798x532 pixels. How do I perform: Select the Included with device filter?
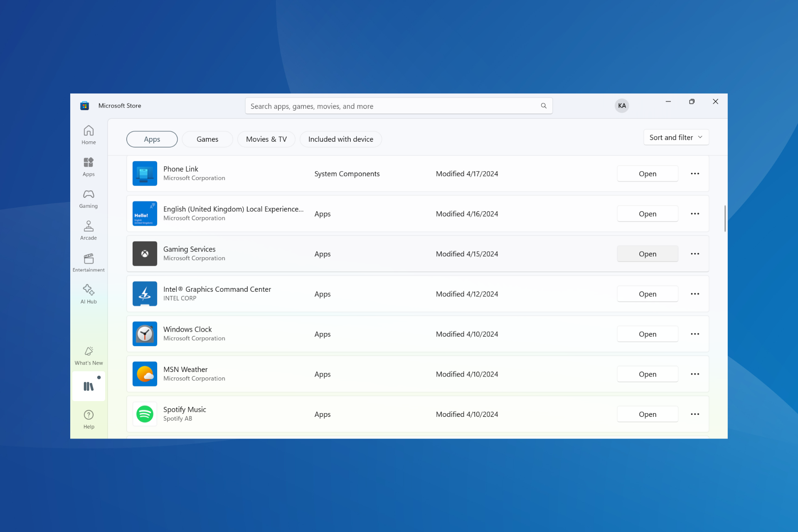(x=340, y=139)
